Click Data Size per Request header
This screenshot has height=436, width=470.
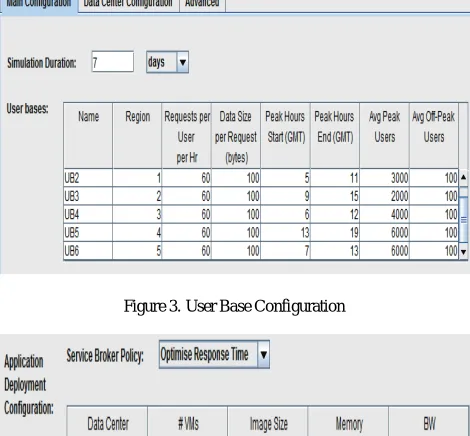pyautogui.click(x=236, y=135)
